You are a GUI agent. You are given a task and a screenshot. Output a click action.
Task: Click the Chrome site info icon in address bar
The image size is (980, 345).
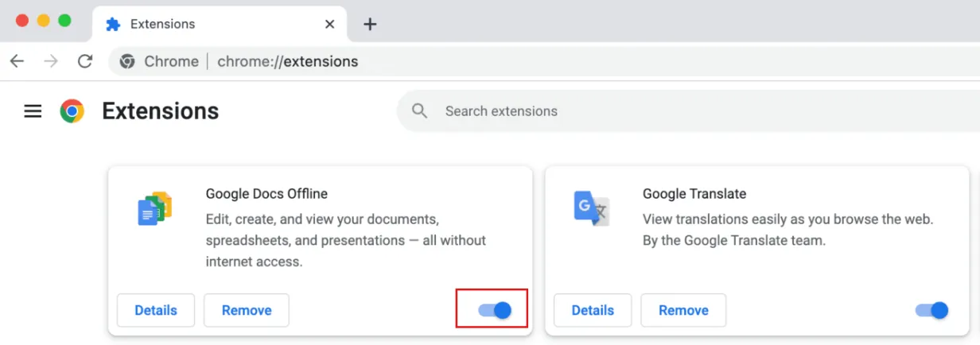pos(127,61)
